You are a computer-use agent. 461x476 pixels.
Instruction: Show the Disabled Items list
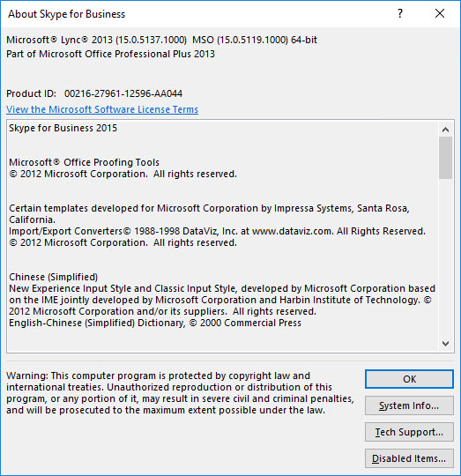(409, 458)
